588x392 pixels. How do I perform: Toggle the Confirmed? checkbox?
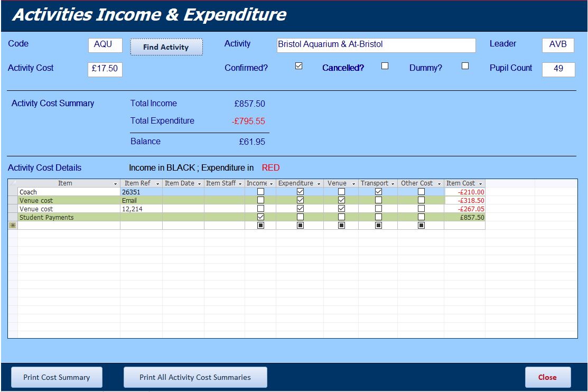pyautogui.click(x=299, y=66)
